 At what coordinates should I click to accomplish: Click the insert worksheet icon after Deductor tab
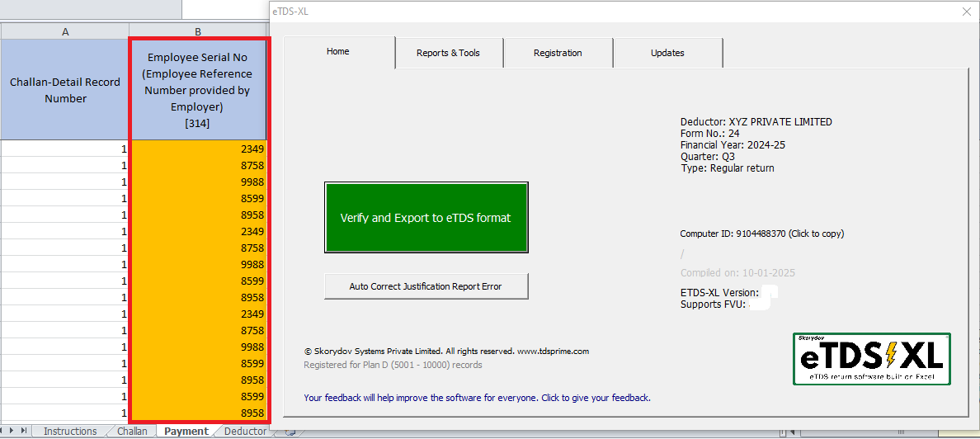pyautogui.click(x=290, y=432)
